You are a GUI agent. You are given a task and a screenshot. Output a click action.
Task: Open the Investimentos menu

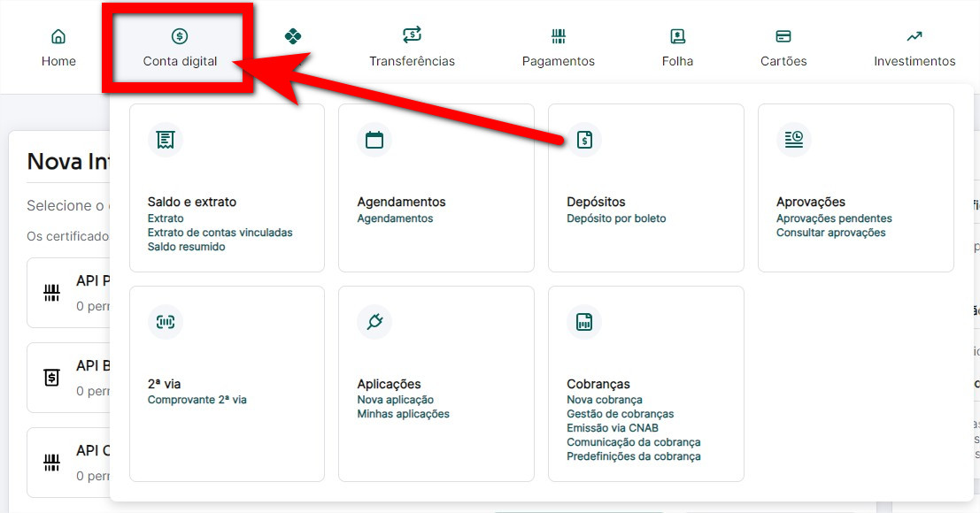(914, 48)
